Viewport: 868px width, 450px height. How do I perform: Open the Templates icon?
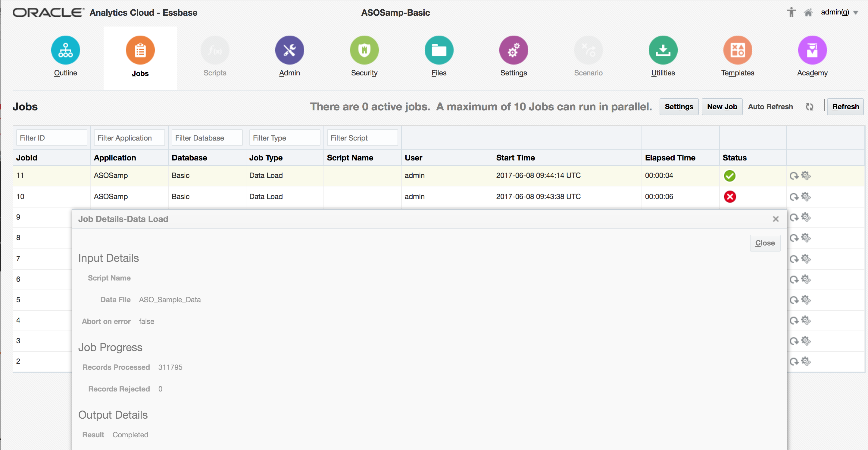737,50
